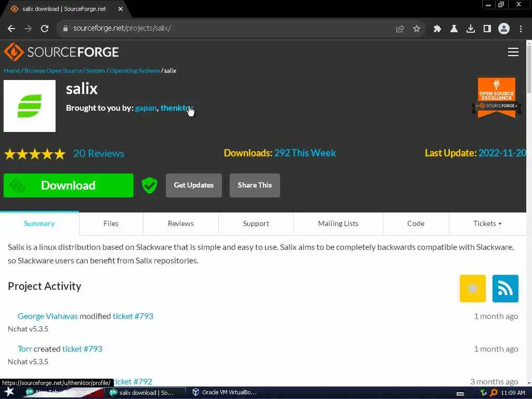Go back with the browser back arrow
Viewport: 532px width, 399px height.
[11, 29]
